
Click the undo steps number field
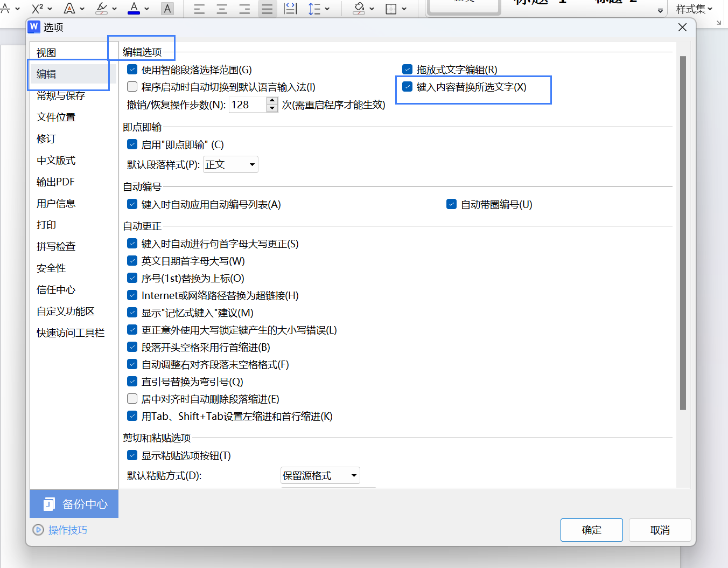pos(248,105)
